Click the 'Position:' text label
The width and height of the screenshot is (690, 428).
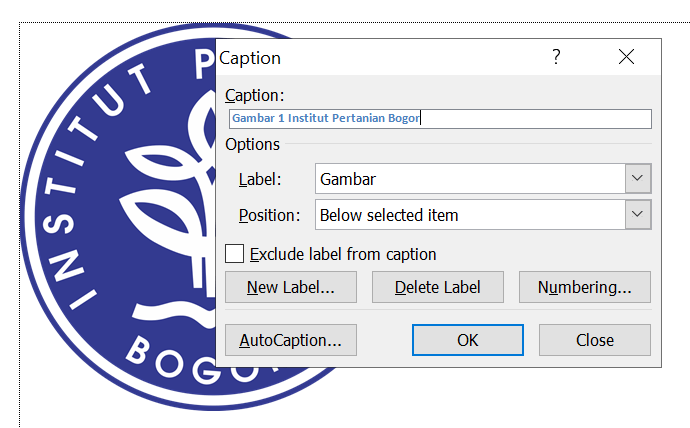pos(269,215)
